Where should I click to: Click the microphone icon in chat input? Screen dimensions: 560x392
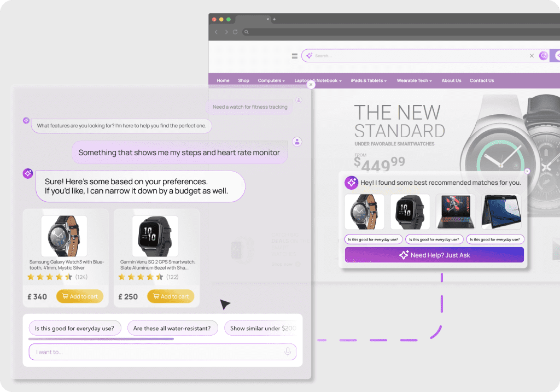pos(288,352)
